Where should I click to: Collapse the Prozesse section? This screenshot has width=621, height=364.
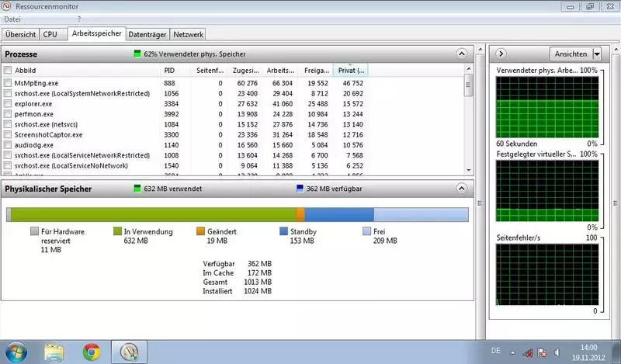pos(462,54)
